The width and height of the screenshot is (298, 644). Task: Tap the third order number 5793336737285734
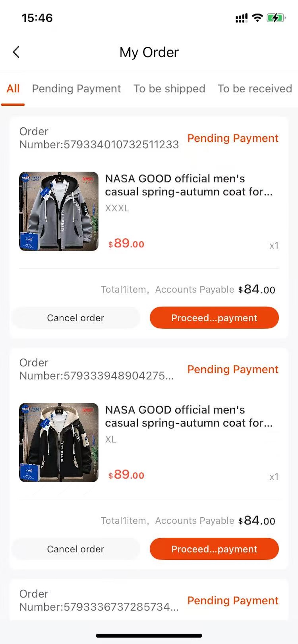click(x=99, y=600)
